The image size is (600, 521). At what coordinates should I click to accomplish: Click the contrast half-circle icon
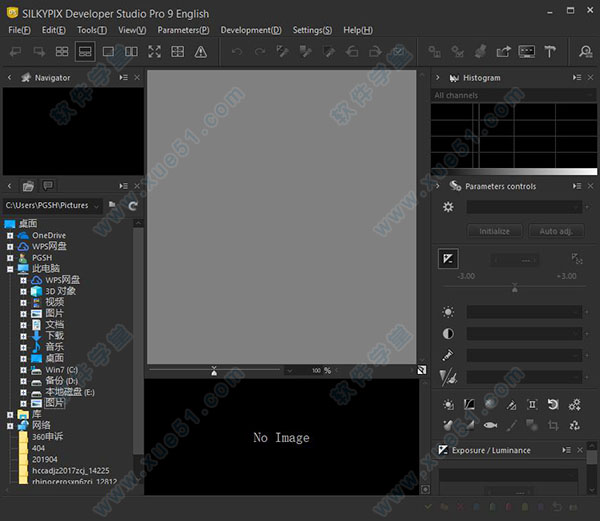pyautogui.click(x=448, y=334)
